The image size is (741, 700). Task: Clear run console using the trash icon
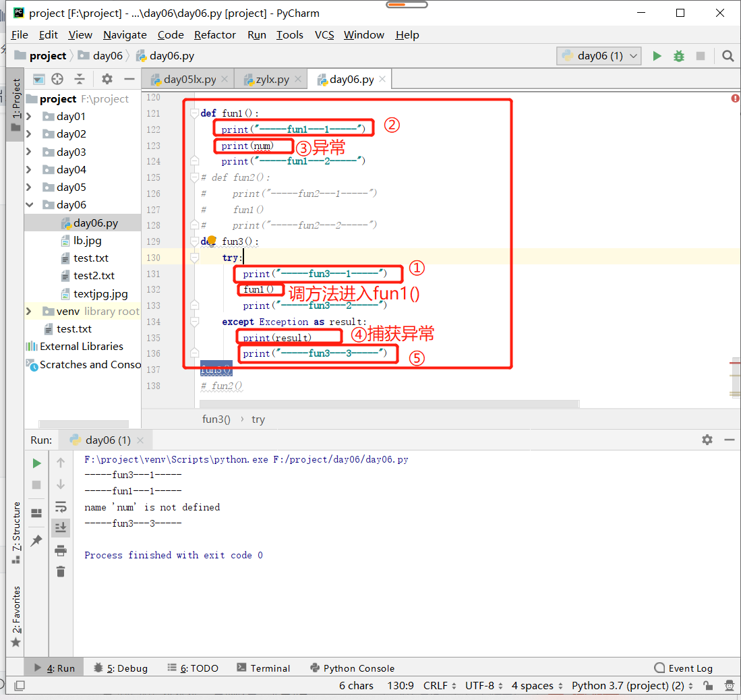pos(61,572)
